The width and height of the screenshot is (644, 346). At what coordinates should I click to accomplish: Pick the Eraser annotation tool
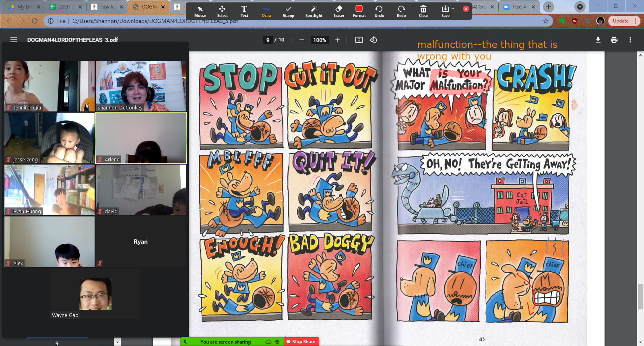point(339,11)
